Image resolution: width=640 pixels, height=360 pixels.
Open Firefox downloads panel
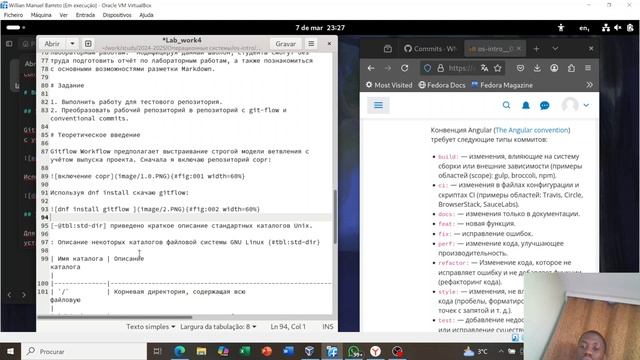point(537,68)
